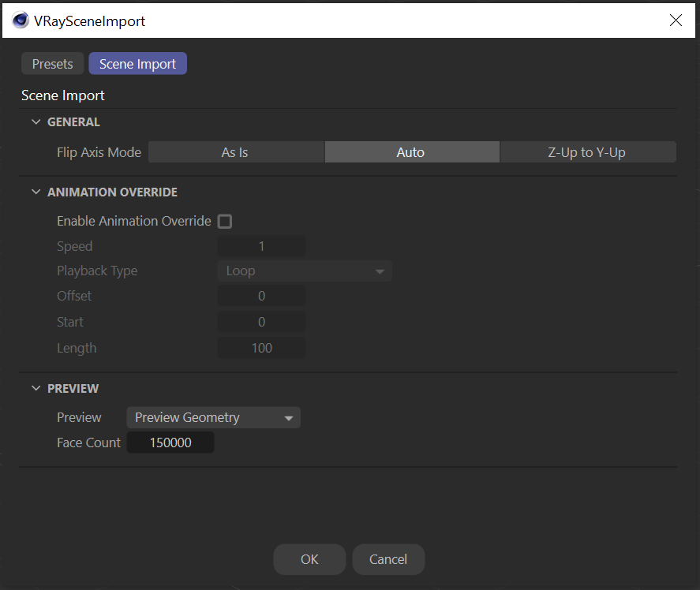Set Flip Axis Mode to As Is
The height and width of the screenshot is (590, 700).
[236, 152]
